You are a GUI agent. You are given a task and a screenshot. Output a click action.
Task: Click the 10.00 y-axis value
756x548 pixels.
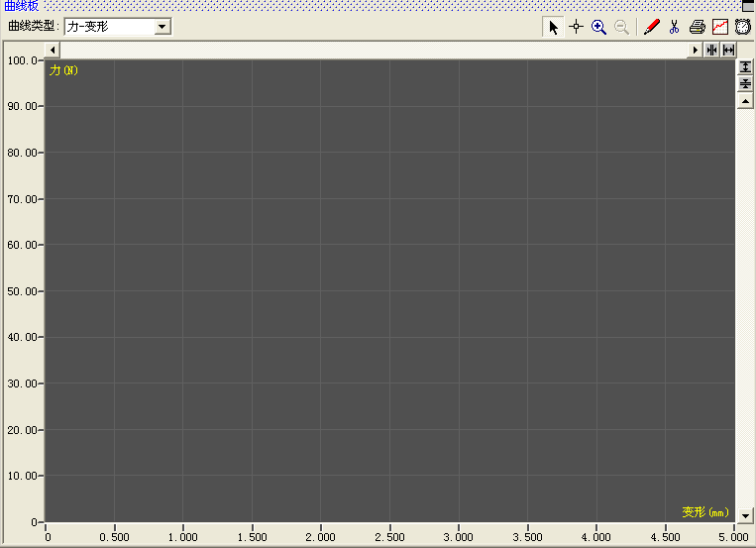tap(22, 476)
